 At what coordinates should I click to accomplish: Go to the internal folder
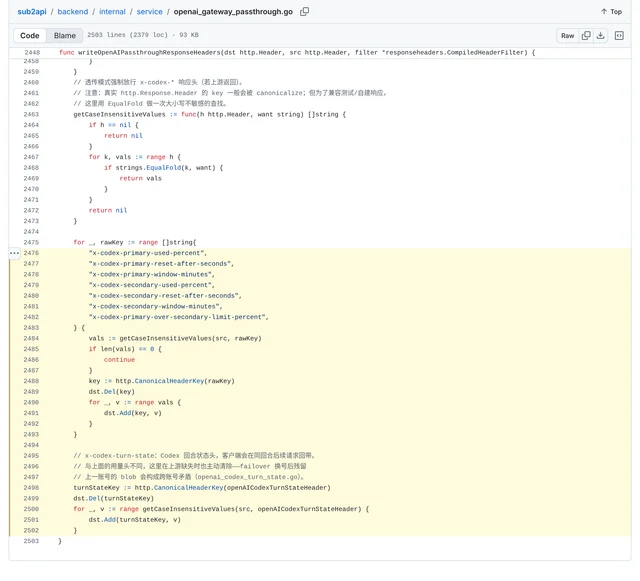tap(112, 11)
